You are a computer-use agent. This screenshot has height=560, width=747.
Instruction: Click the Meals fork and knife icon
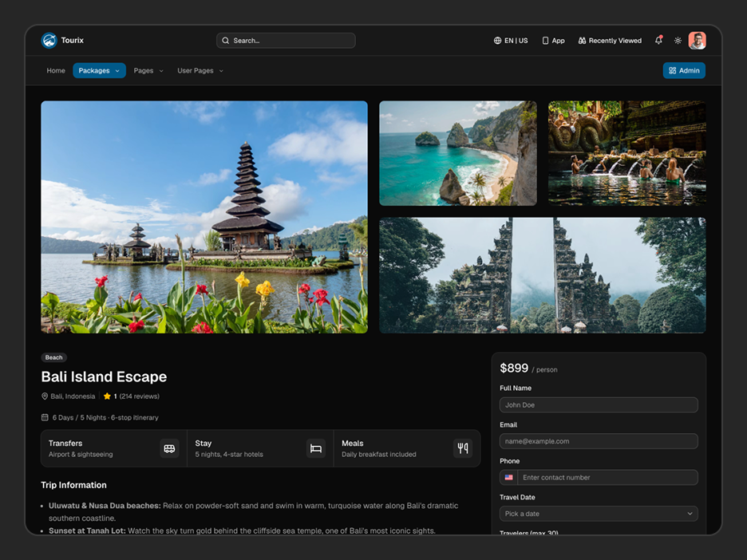(x=463, y=448)
